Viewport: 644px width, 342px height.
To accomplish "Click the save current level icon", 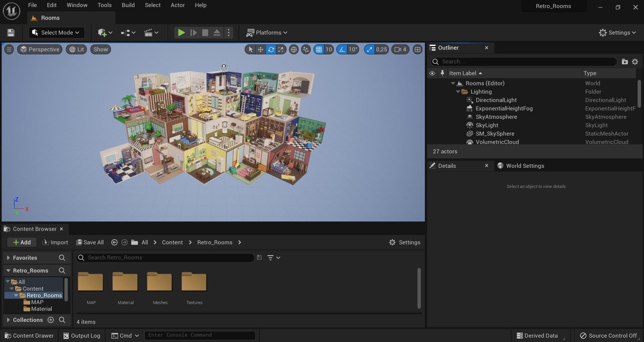I will 11,33.
